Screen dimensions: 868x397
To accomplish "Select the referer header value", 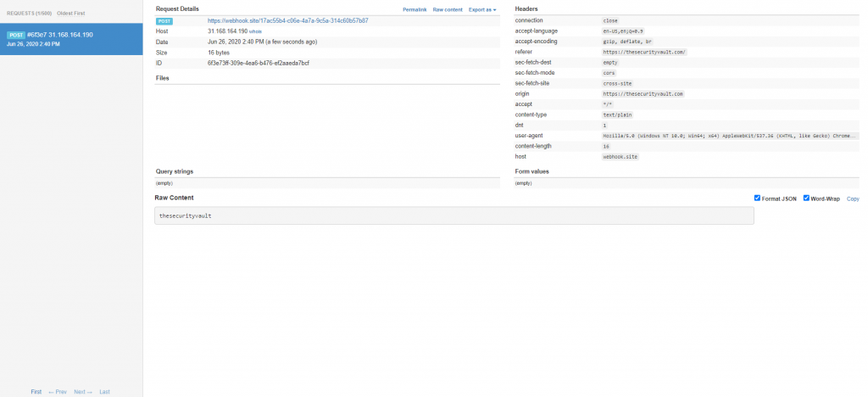I will (644, 52).
